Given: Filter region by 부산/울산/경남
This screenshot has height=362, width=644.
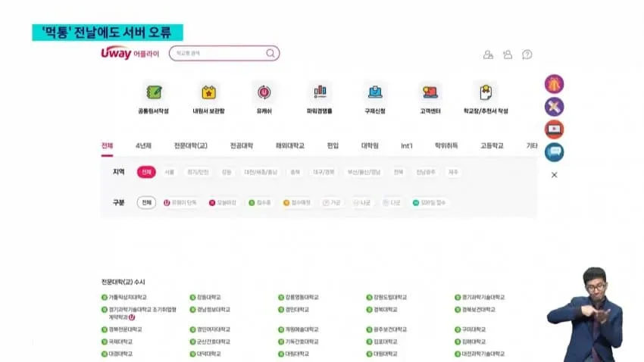Looking at the screenshot, I should pyautogui.click(x=364, y=172).
